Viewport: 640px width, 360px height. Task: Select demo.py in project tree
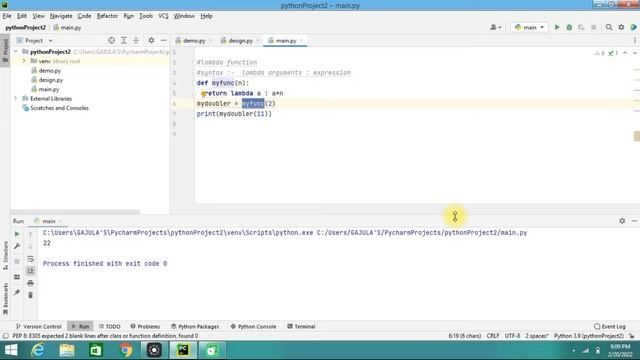click(x=50, y=71)
